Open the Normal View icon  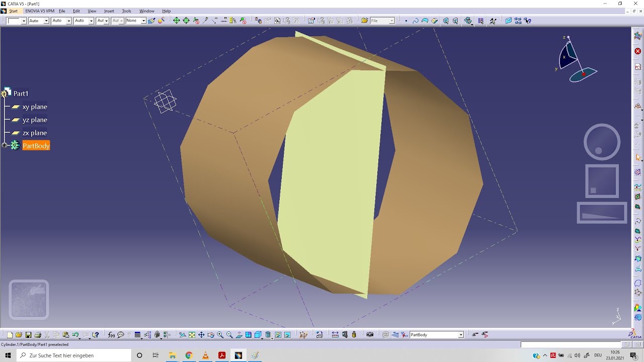[239, 335]
